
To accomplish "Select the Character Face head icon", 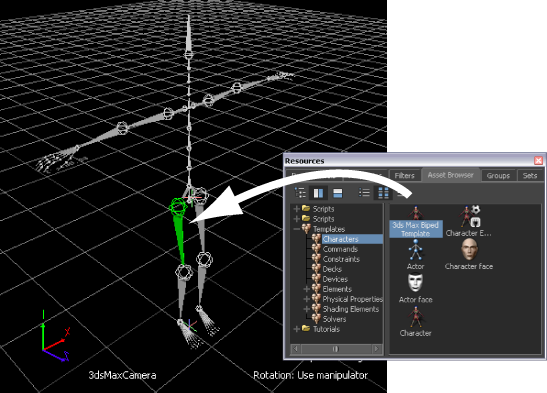I will (469, 249).
